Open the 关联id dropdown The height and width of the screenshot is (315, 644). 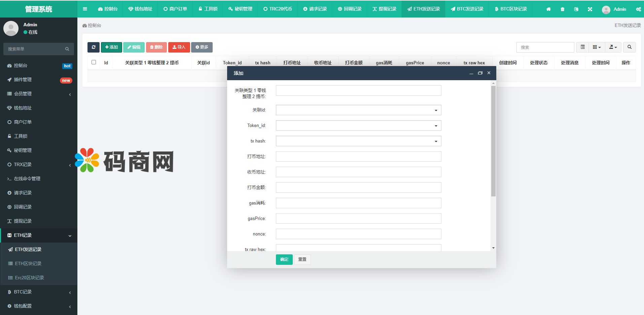coord(358,110)
